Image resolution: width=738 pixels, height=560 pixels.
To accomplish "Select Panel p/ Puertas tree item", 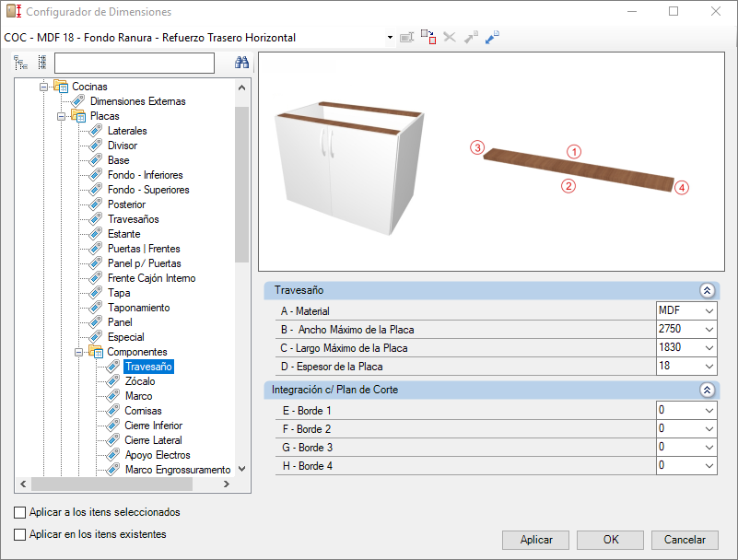I will [144, 263].
